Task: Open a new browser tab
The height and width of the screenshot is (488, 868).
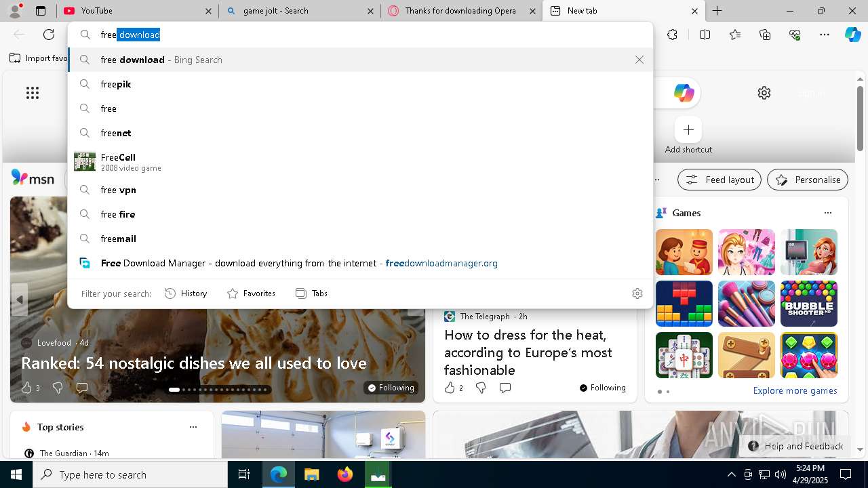Action: (x=717, y=11)
